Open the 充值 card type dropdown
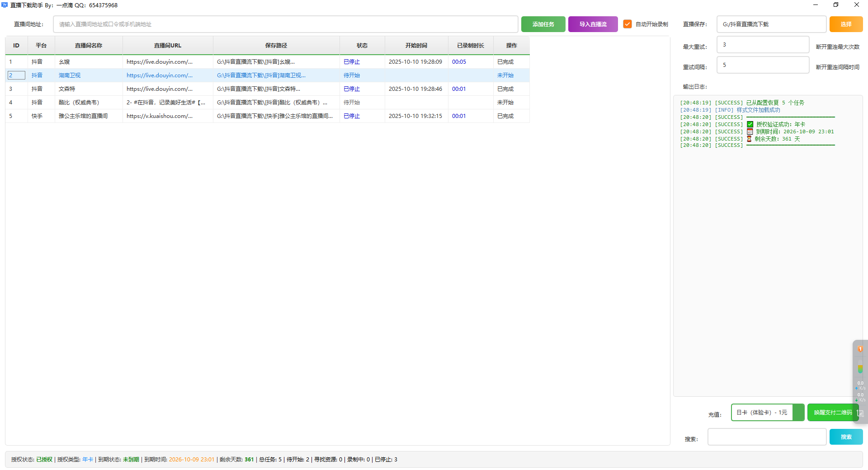Screen dimensions: 868x470 pyautogui.click(x=767, y=412)
